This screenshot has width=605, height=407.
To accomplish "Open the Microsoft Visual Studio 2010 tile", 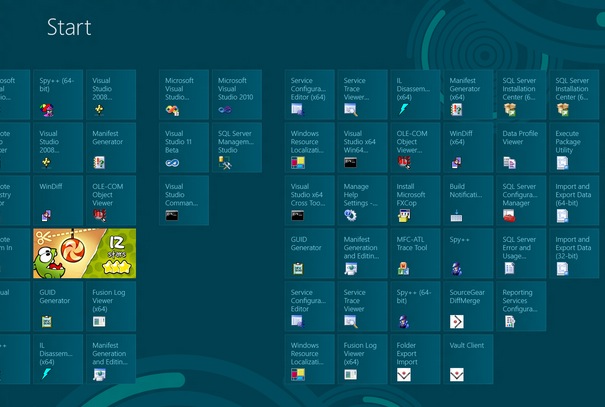I will click(x=237, y=95).
